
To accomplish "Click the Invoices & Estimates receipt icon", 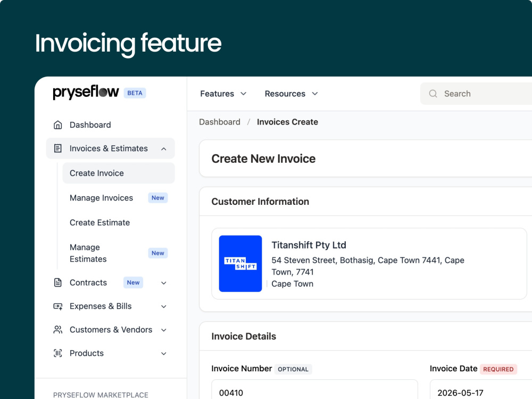I will [57, 148].
